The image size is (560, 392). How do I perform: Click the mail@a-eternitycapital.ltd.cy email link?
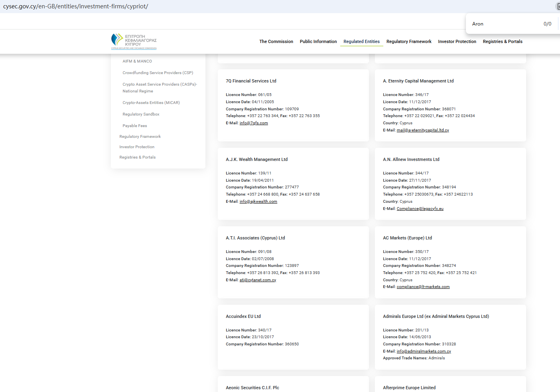pyautogui.click(x=422, y=130)
